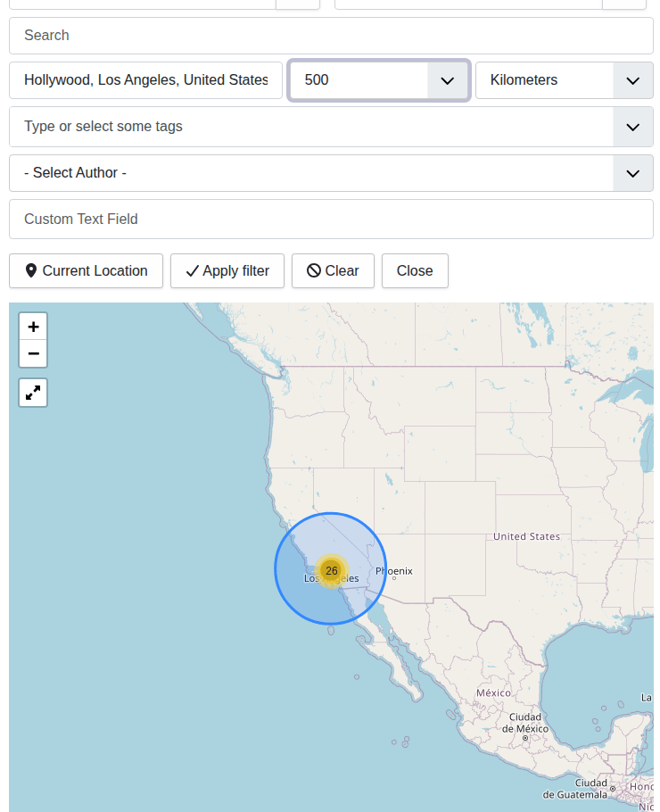Clear all filter fields
The height and width of the screenshot is (812, 660).
(333, 271)
